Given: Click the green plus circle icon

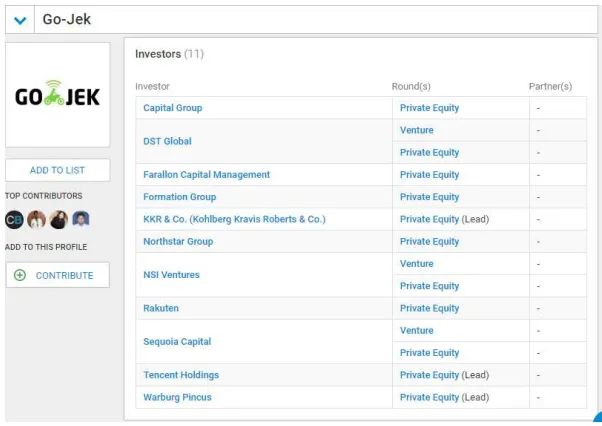Looking at the screenshot, I should point(20,275).
